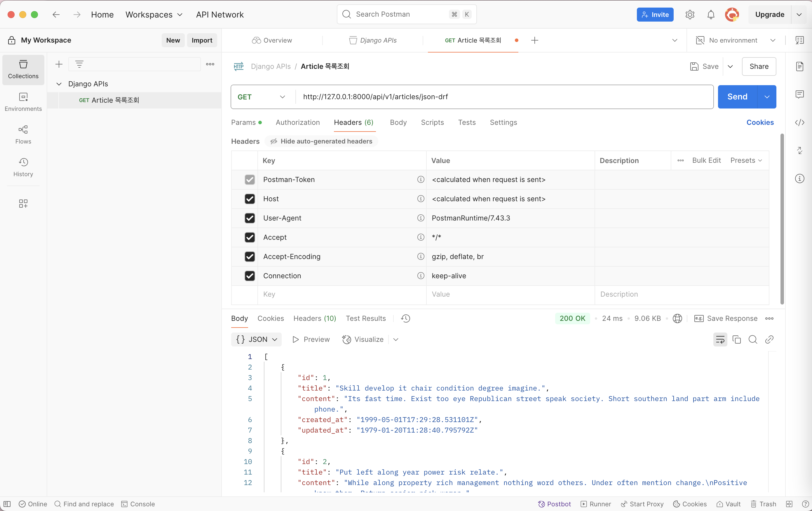Open the Presets dropdown in headers table
812x511 pixels.
click(x=746, y=160)
